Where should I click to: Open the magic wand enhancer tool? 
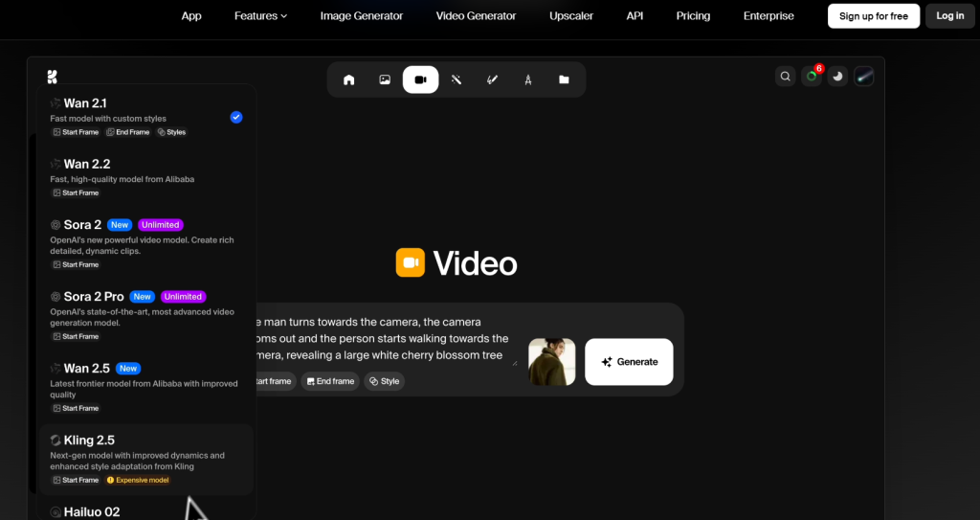click(x=457, y=79)
